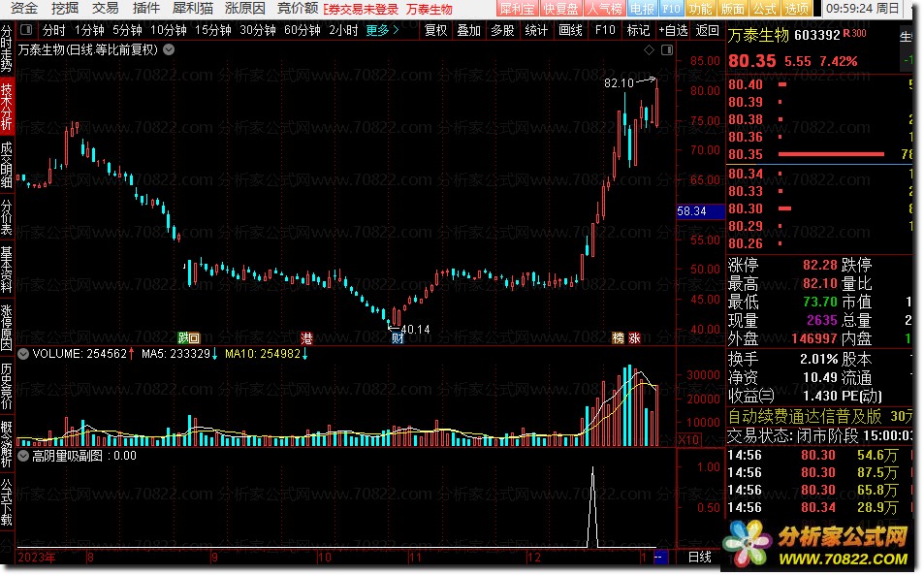Open the 日线 period selector at bottom
The height and width of the screenshot is (575, 924).
[x=700, y=557]
